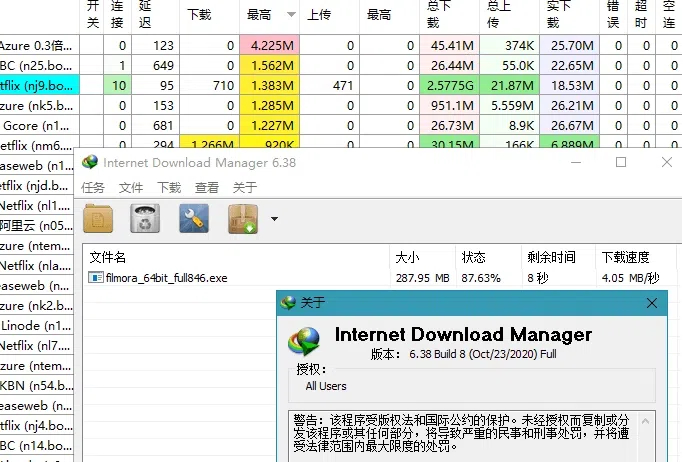The image size is (683, 463).
Task: Select the filmora_64bit_full846.exe download row
Action: pos(380,278)
